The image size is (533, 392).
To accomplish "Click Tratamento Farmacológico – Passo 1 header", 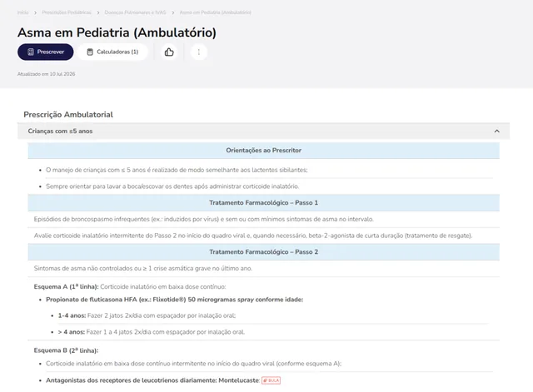I will (263, 203).
